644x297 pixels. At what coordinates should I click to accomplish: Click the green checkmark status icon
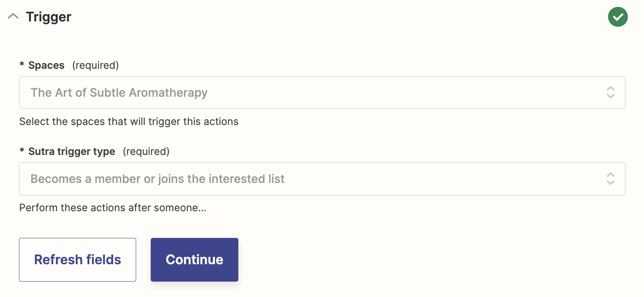pyautogui.click(x=618, y=17)
